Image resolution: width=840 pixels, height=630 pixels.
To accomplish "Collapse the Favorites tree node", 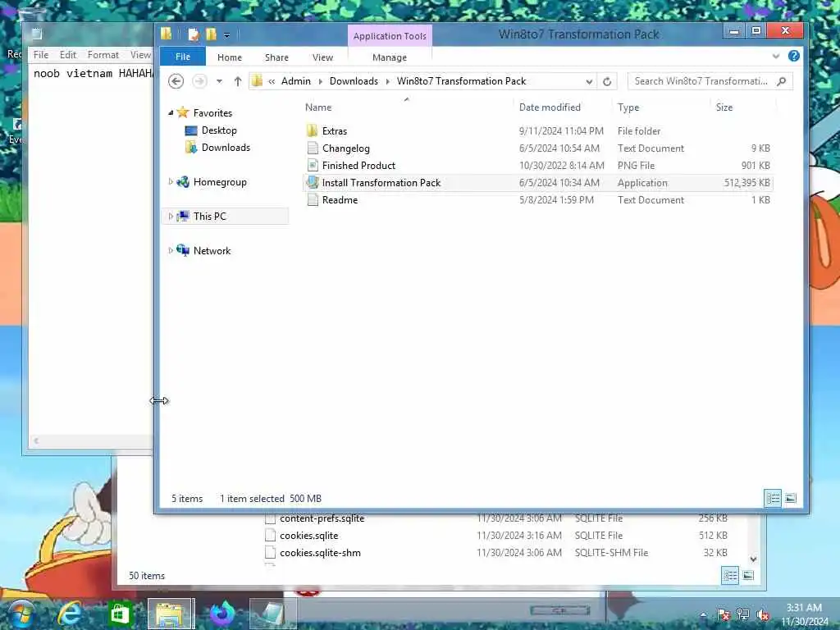I will click(171, 112).
